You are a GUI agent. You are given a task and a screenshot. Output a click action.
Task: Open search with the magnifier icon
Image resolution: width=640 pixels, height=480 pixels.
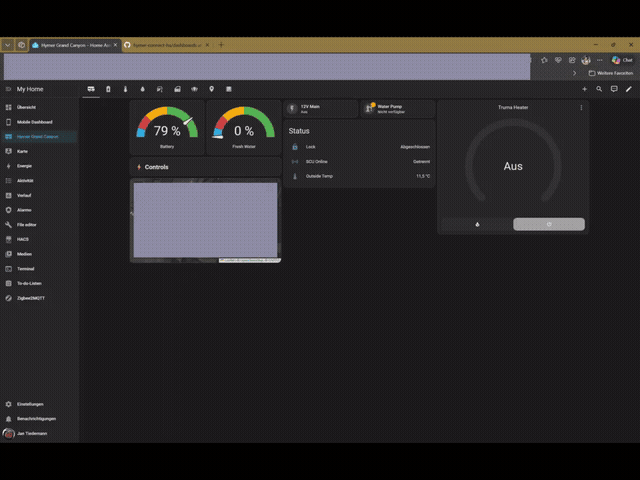click(x=599, y=89)
